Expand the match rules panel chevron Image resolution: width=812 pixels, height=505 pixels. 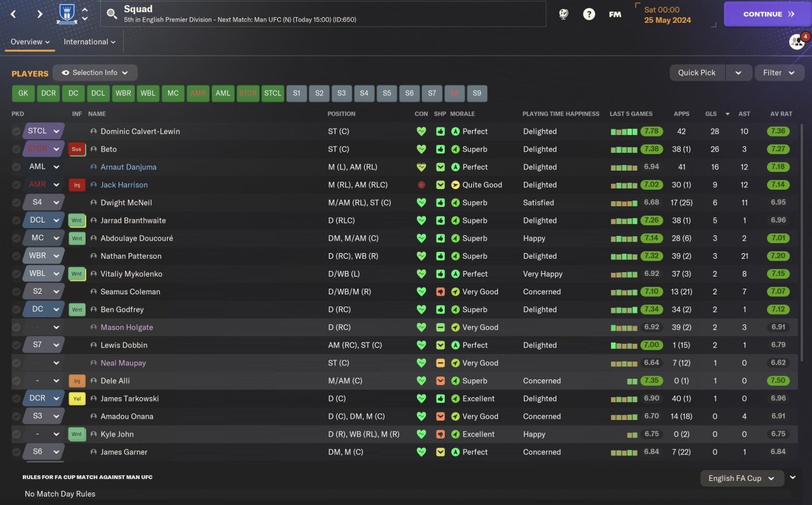point(793,478)
